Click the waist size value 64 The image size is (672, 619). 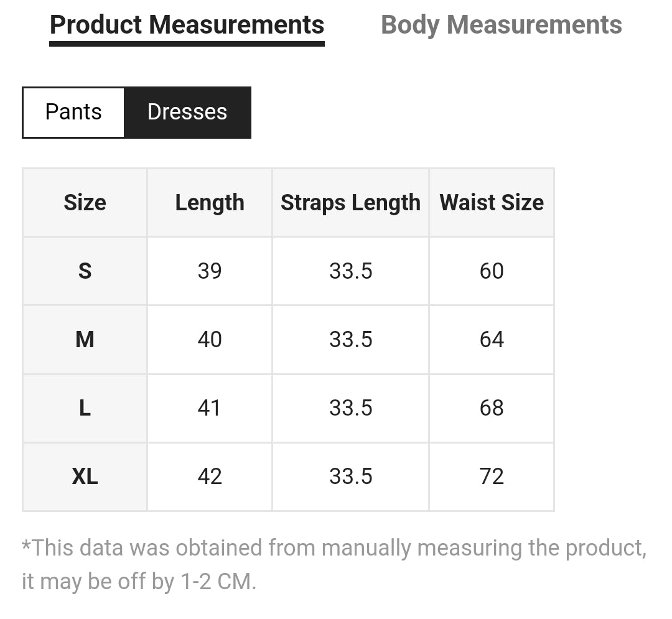point(492,340)
